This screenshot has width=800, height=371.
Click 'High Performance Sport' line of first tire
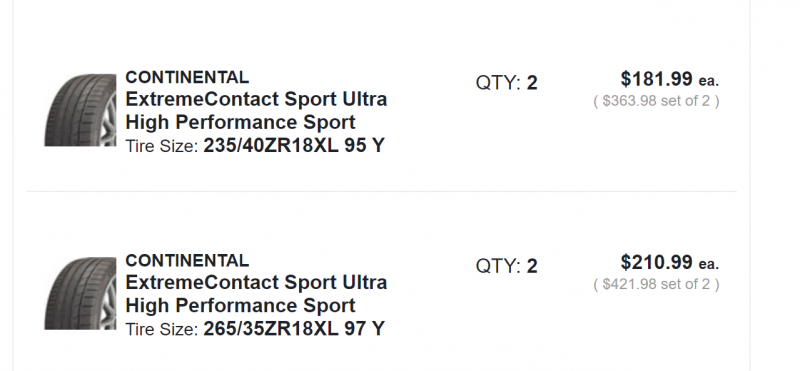240,122
